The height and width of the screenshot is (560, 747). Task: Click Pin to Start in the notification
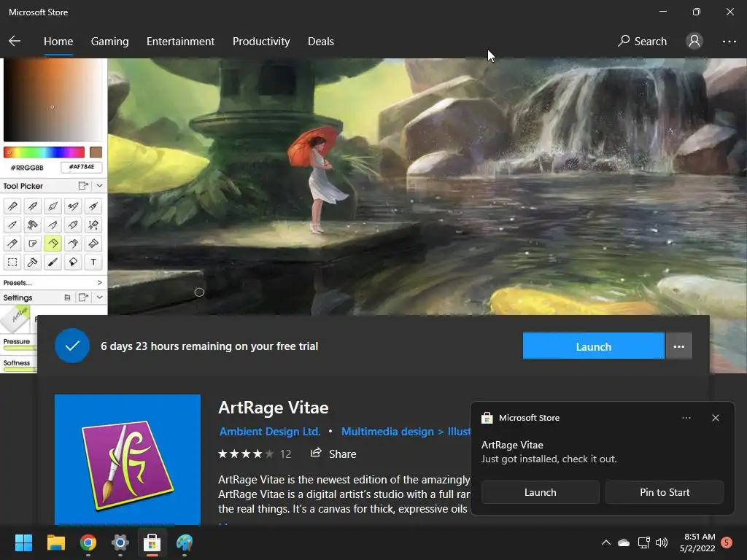tap(664, 492)
